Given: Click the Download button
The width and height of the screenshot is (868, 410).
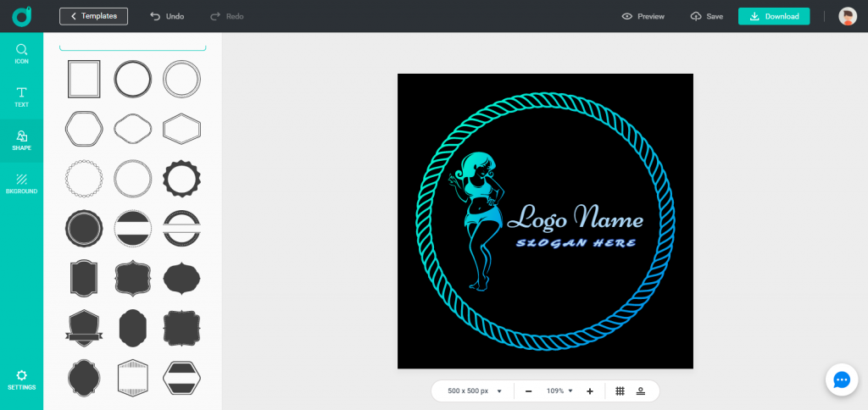Looking at the screenshot, I should pyautogui.click(x=773, y=16).
